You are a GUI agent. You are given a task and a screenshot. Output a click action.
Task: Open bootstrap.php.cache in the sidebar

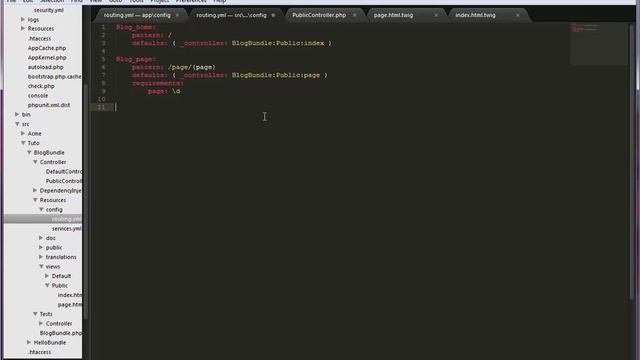tap(54, 76)
